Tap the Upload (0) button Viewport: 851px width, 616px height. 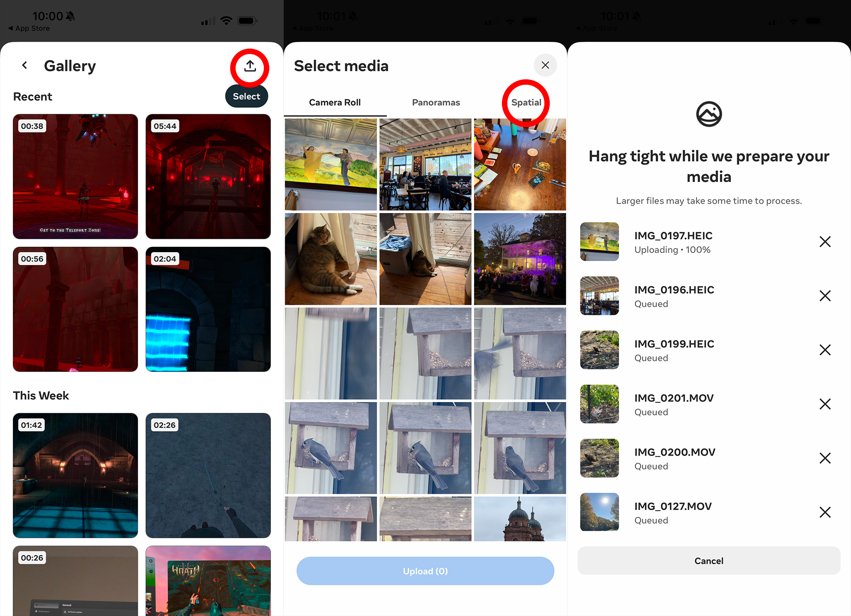click(x=425, y=571)
